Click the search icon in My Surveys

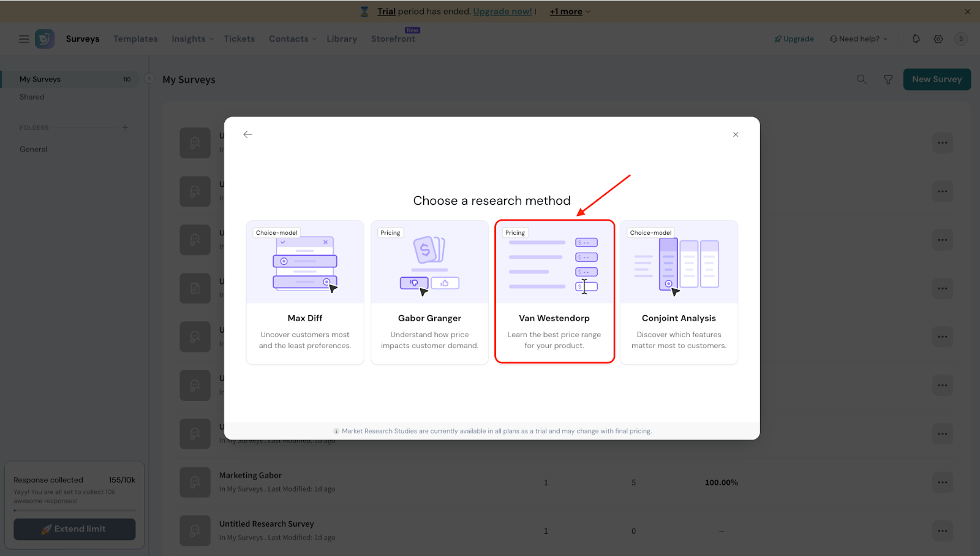pos(861,79)
